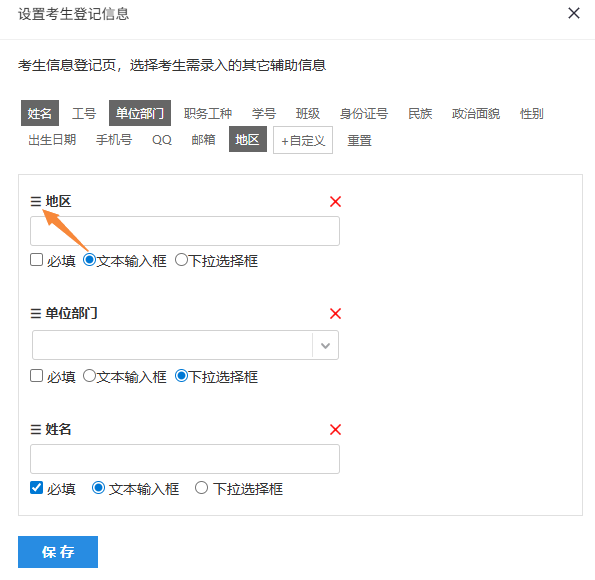Add the QQ field tag

(162, 139)
